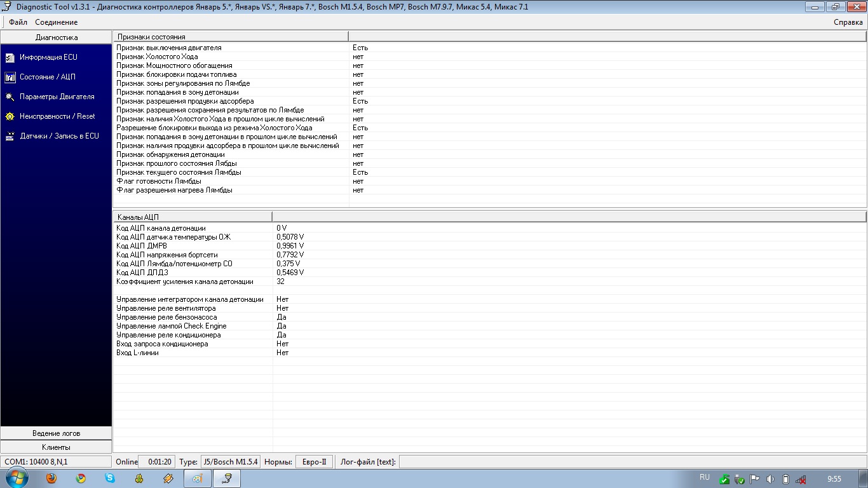
Task: Select the row Управление реле вентилятора
Action: pyautogui.click(x=489, y=308)
